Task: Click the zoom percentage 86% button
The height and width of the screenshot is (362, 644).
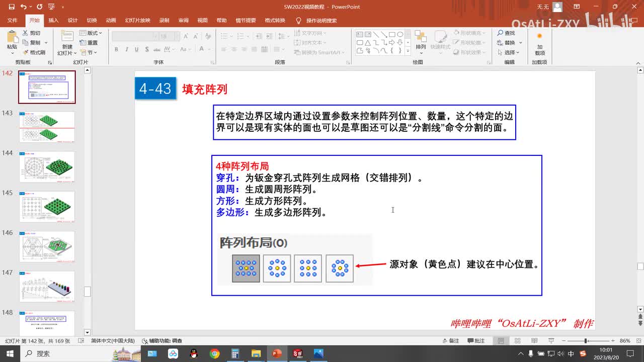Action: click(x=625, y=341)
